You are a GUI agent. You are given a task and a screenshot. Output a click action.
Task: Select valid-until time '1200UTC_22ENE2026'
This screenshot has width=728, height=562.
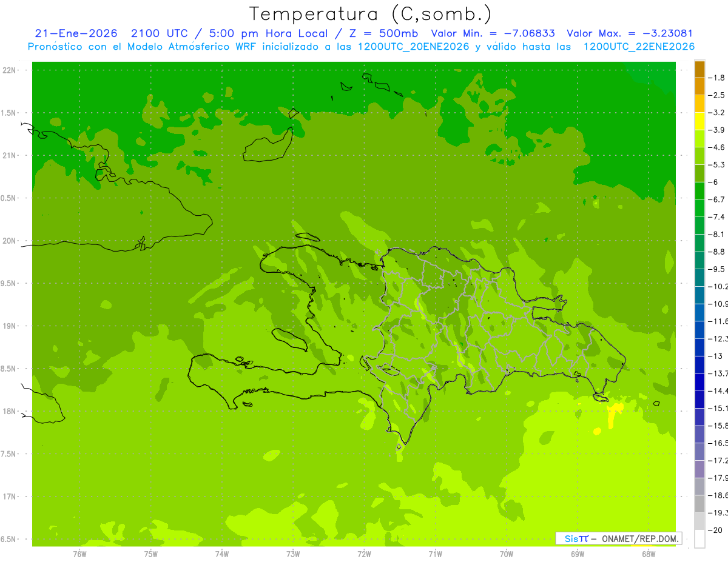pos(639,47)
